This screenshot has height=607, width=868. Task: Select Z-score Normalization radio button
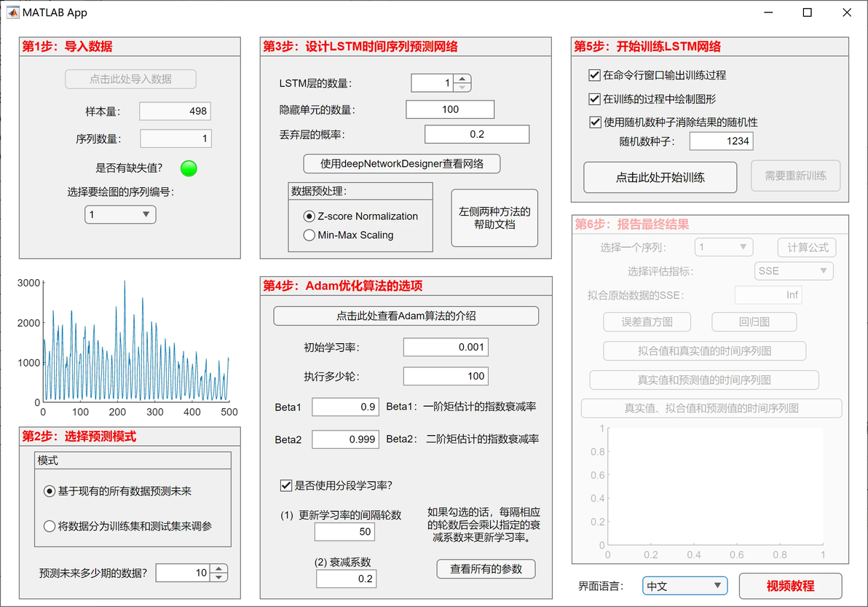309,216
